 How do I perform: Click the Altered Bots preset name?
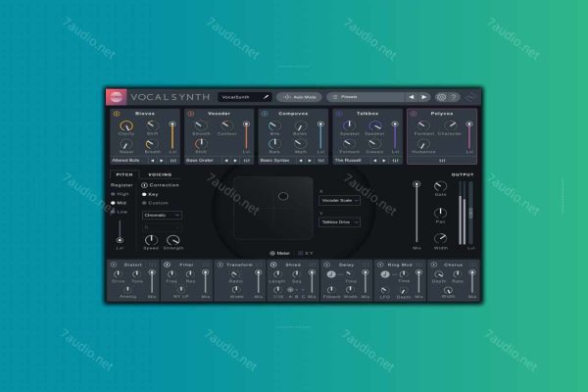tap(125, 161)
